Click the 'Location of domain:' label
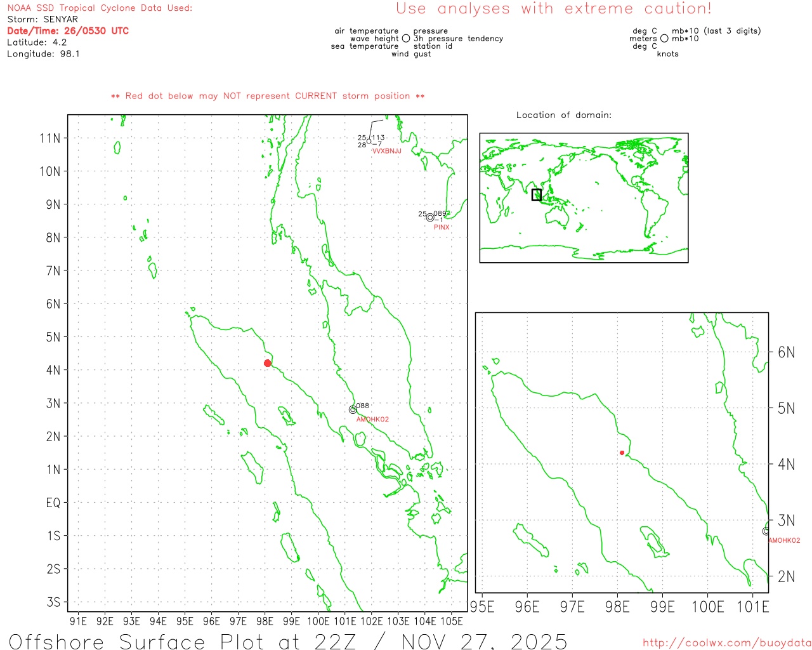This screenshot has height=650, width=812. 563,115
